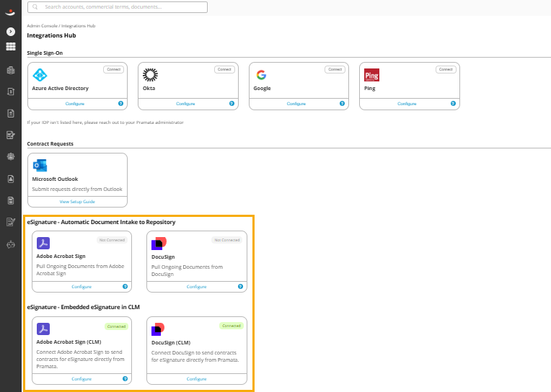Click the magnifier icon in search box
This screenshot has height=392, width=551.
click(x=35, y=7)
